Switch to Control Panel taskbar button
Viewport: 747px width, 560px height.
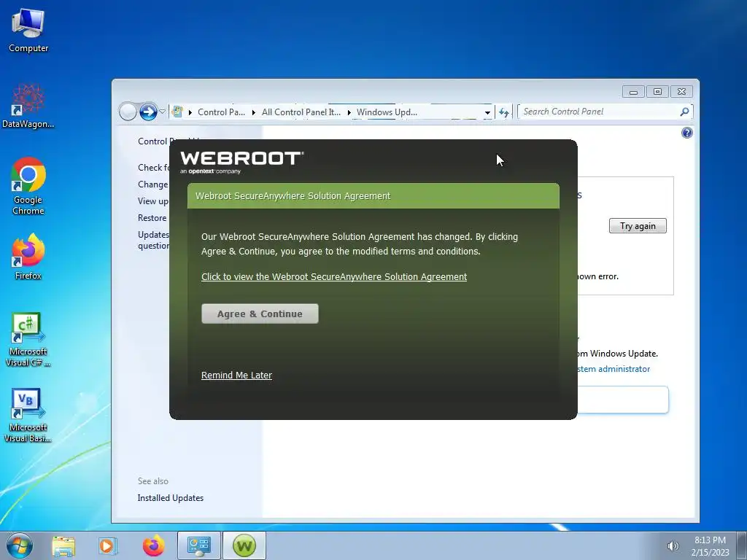coord(198,545)
